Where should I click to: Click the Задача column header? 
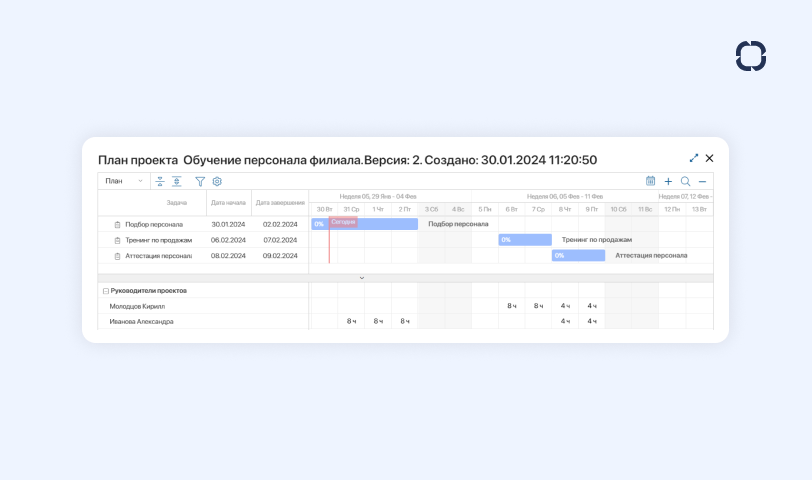(x=177, y=203)
